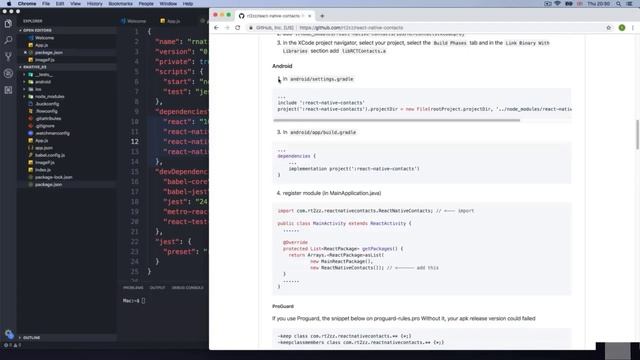Image resolution: width=640 pixels, height=360 pixels.
Task: Click the menu bar clock
Action: 599,4
